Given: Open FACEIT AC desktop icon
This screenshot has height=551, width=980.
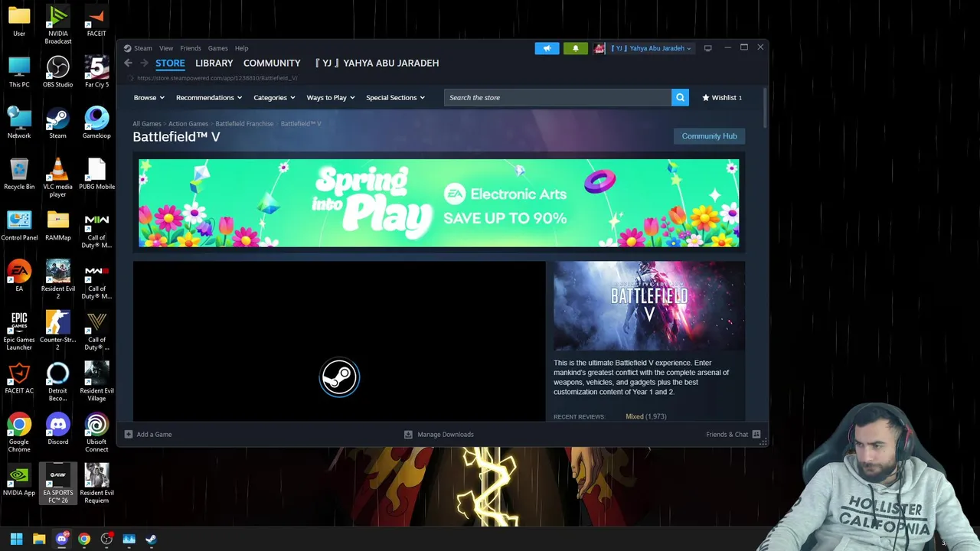Looking at the screenshot, I should coord(19,378).
